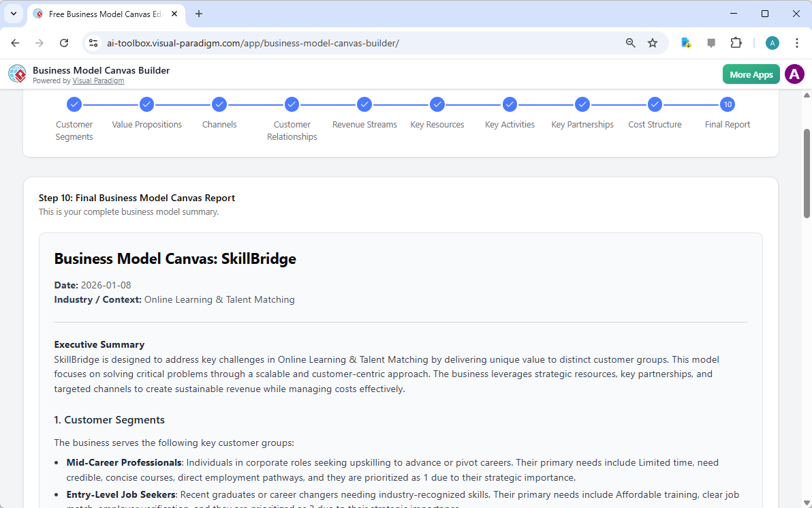The height and width of the screenshot is (508, 812).
Task: Navigate back using the browser back arrow
Action: coord(15,42)
